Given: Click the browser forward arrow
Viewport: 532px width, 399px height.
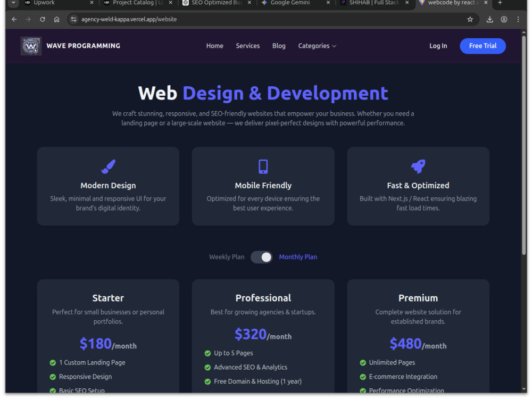Looking at the screenshot, I should (x=29, y=19).
